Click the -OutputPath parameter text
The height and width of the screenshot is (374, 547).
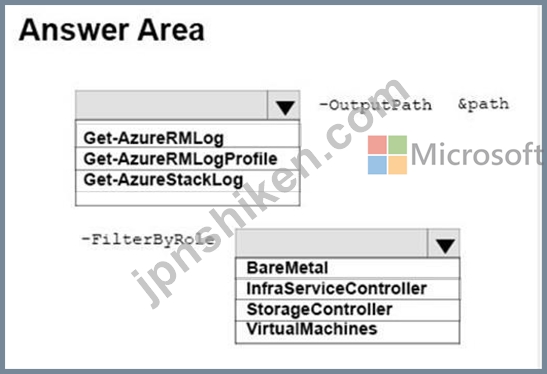tap(375, 105)
